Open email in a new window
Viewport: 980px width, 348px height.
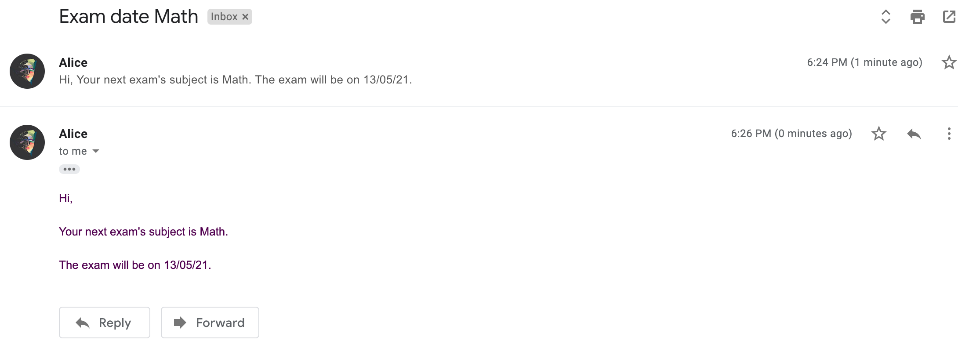point(949,17)
